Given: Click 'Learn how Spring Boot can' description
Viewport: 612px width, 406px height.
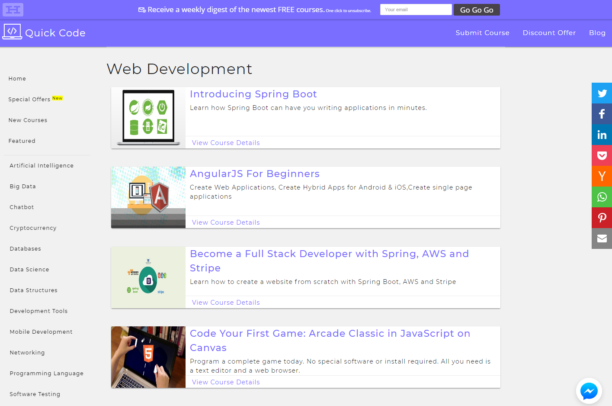Looking at the screenshot, I should pos(308,108).
